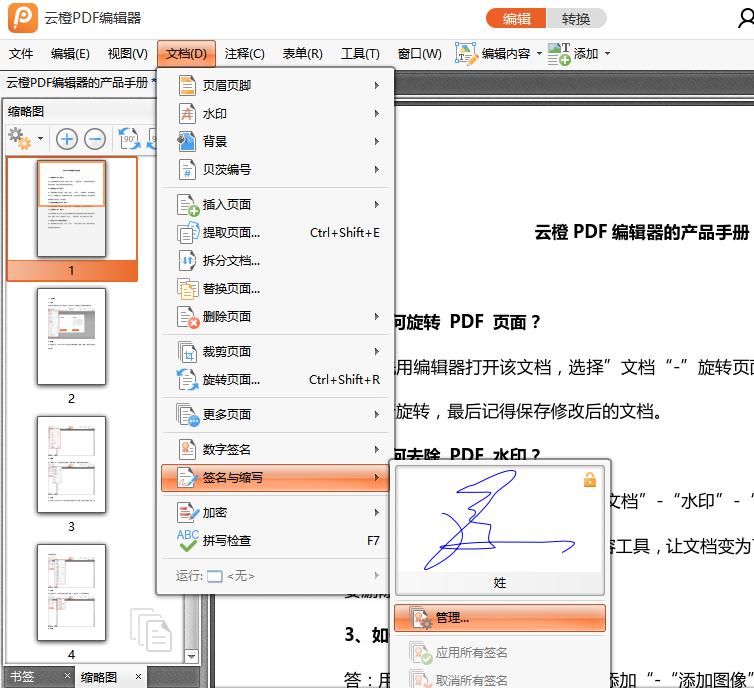This screenshot has width=754, height=688.
Task: Click the 旋转页面 menu icon
Action: (187, 380)
